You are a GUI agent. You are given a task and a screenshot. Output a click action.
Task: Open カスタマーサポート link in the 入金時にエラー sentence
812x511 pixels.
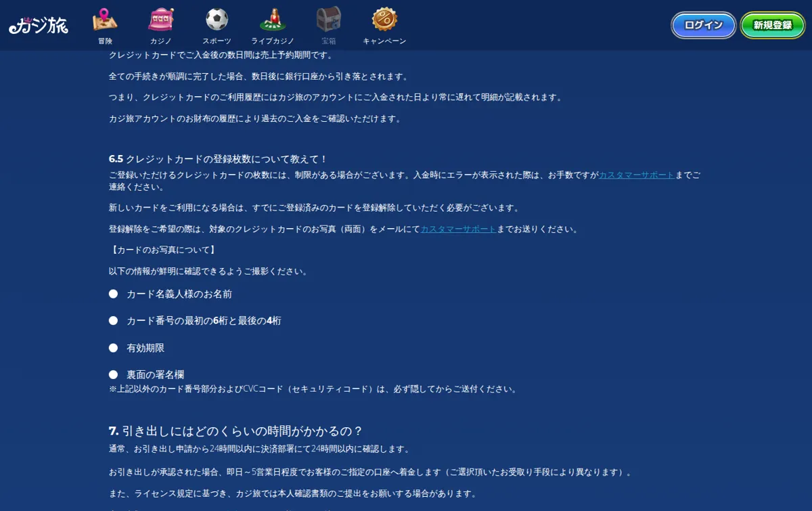[637, 175]
